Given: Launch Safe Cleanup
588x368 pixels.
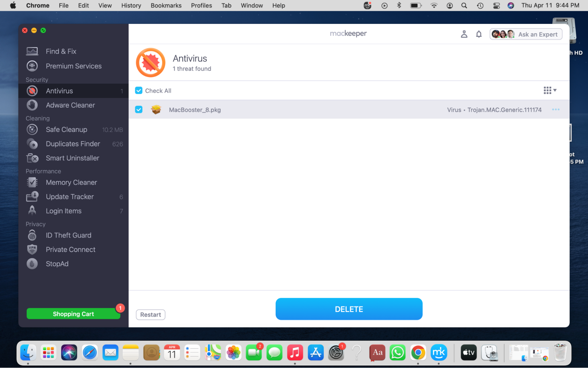Looking at the screenshot, I should (66, 130).
